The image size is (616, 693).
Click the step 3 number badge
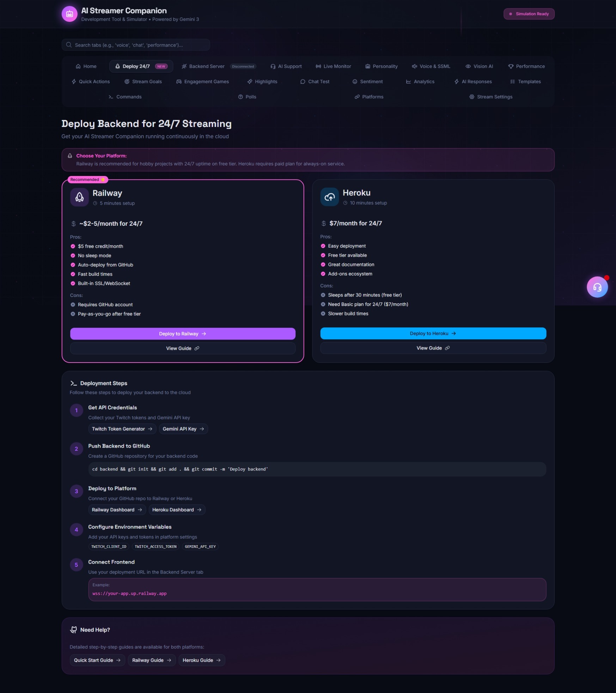tap(76, 491)
